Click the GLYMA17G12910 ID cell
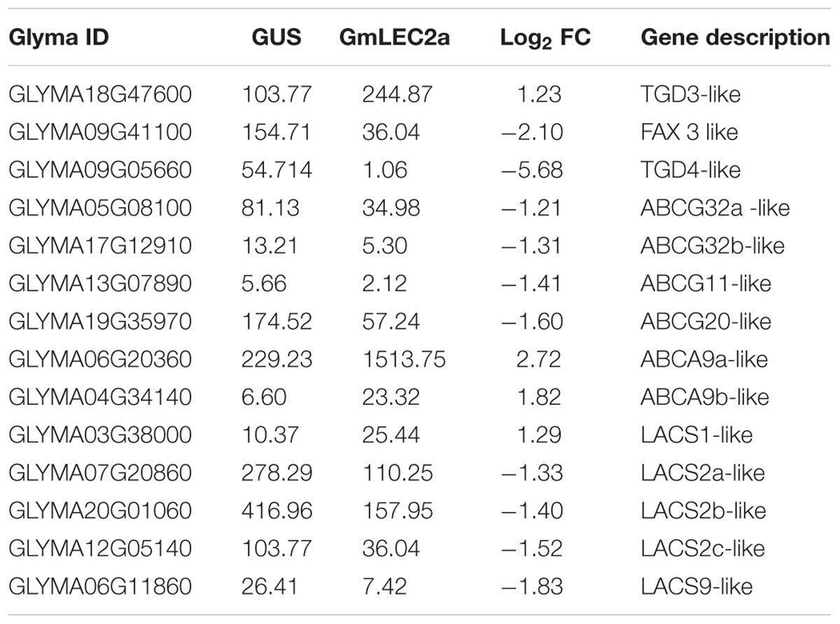Image resolution: width=840 pixels, height=624 pixels. [x=100, y=246]
